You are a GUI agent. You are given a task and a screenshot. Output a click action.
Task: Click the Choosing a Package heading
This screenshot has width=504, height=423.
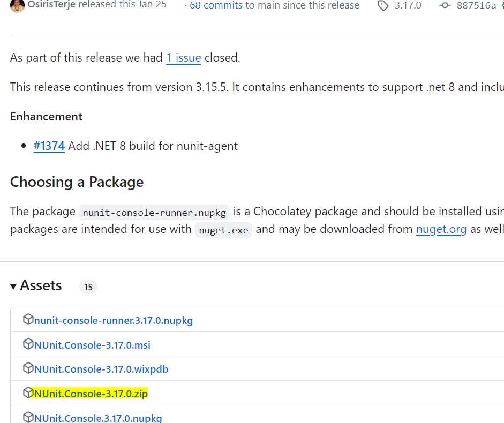77,182
